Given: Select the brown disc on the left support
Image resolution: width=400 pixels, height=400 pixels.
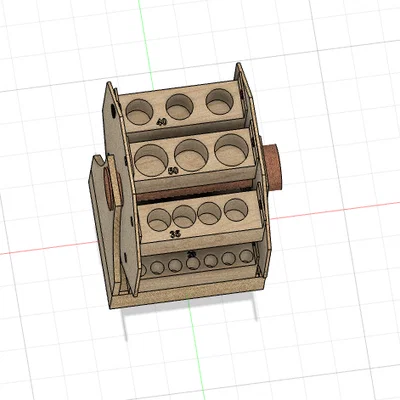Looking at the screenshot, I should pos(109,189).
